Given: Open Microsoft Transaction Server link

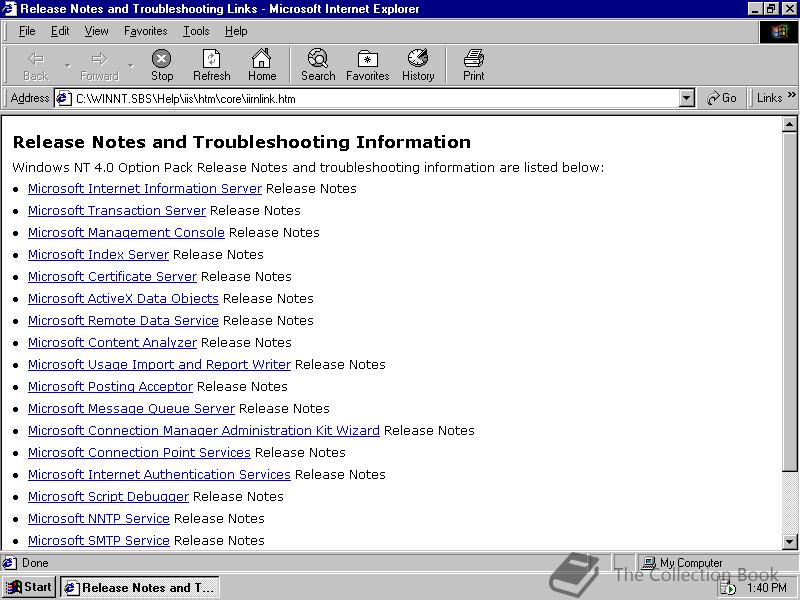Looking at the screenshot, I should [117, 211].
